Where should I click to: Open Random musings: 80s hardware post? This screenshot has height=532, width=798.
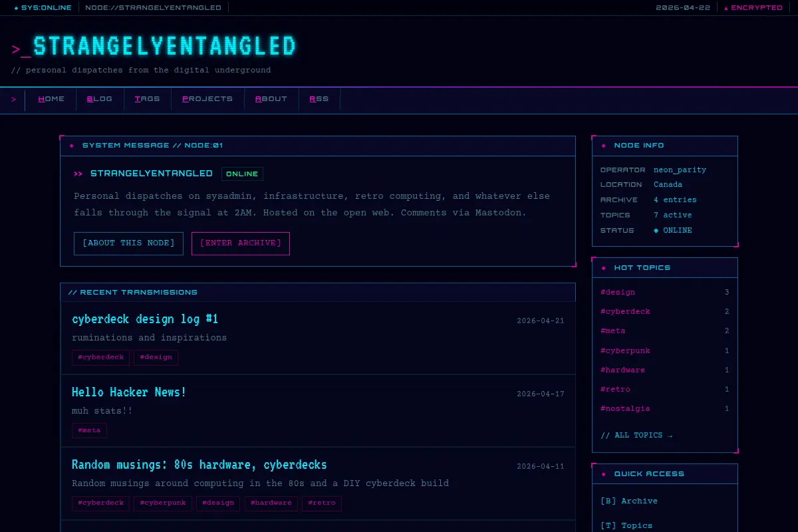point(199,465)
